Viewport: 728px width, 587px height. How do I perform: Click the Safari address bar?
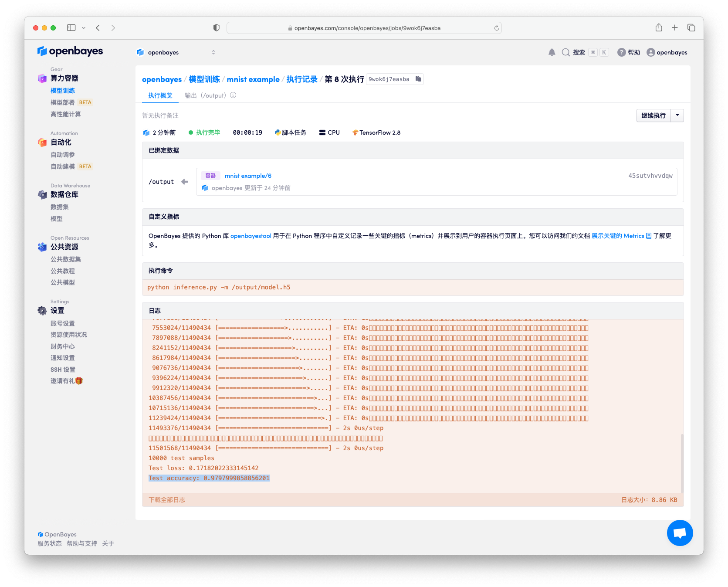point(364,28)
